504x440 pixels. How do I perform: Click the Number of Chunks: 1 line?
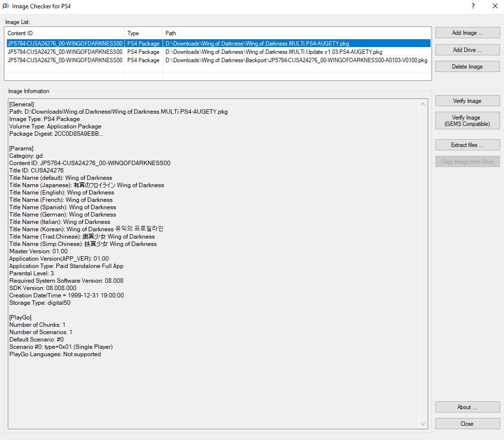[37, 325]
